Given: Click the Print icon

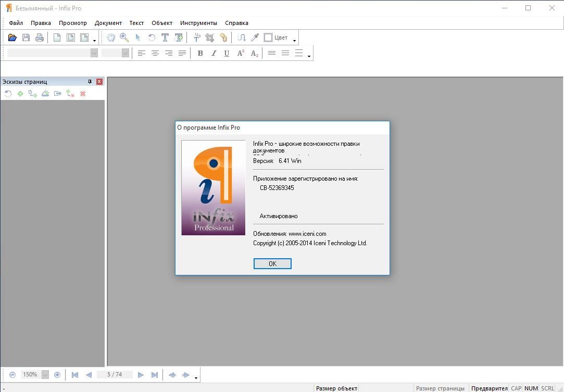Looking at the screenshot, I should pyautogui.click(x=40, y=37).
